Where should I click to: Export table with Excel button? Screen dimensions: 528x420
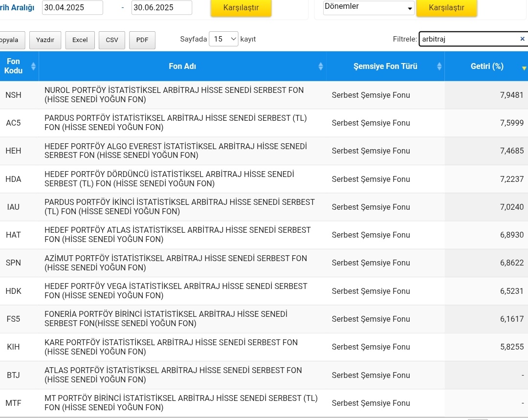(x=80, y=40)
